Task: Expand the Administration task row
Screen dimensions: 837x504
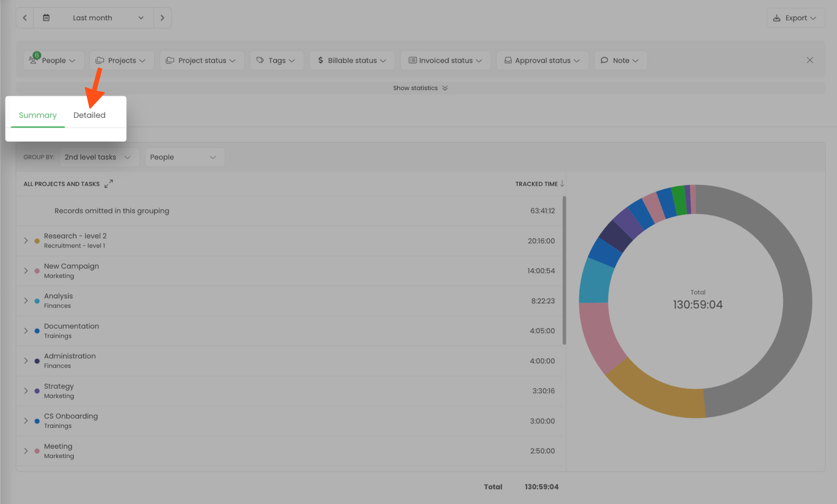Action: [x=26, y=361]
